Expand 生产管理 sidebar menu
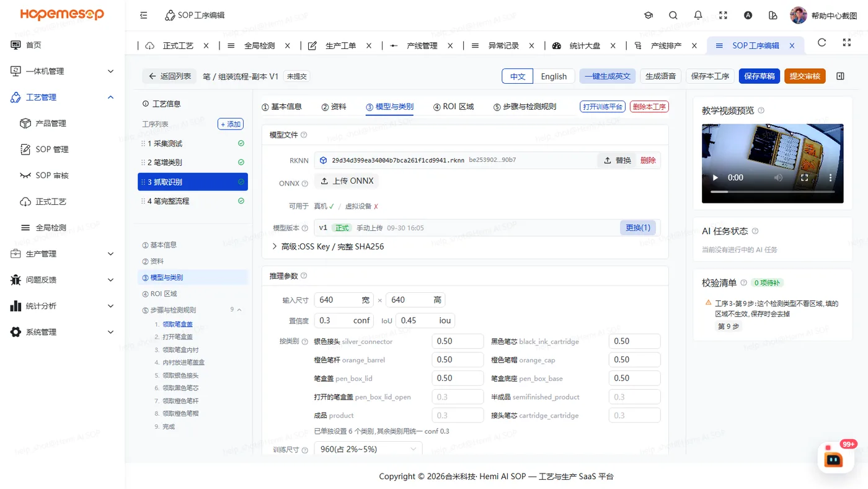 [x=63, y=254]
